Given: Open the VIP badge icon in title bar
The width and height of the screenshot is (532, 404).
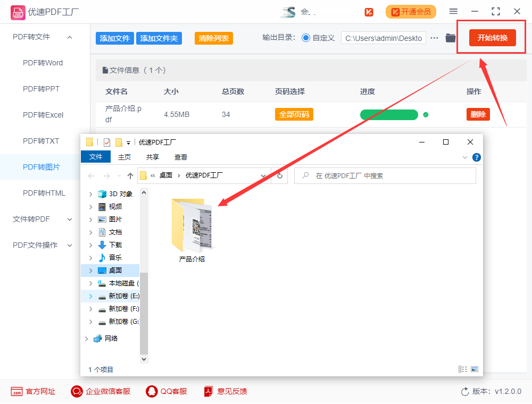Looking at the screenshot, I should pyautogui.click(x=369, y=12).
